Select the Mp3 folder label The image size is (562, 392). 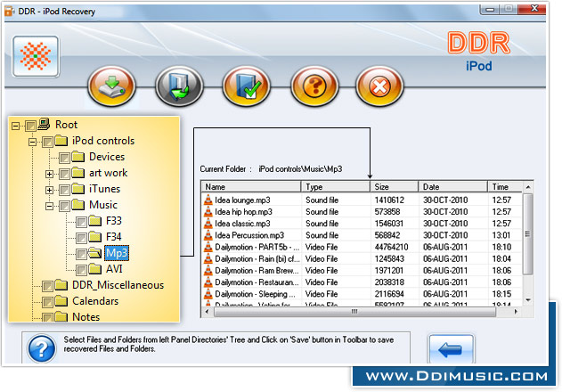click(117, 253)
